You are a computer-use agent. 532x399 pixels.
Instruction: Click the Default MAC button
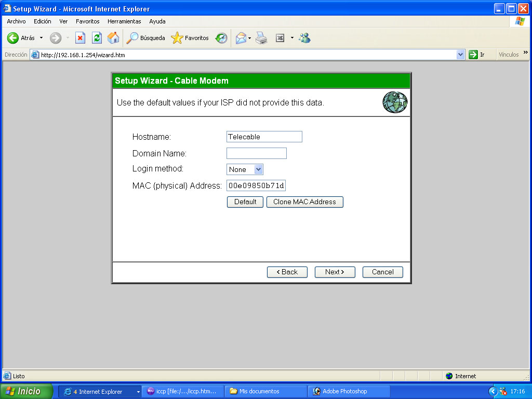245,202
